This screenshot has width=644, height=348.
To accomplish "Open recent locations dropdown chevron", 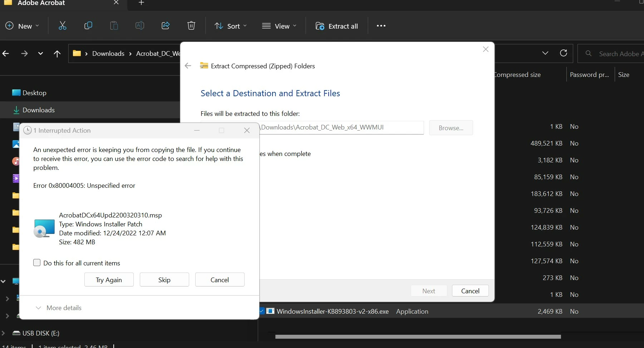I will pos(40,54).
